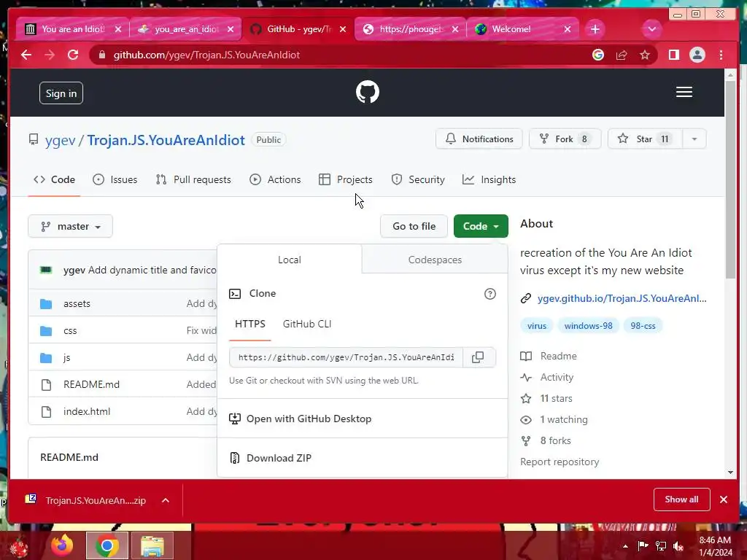The image size is (747, 560).
Task: Fork the repository
Action: (565, 139)
